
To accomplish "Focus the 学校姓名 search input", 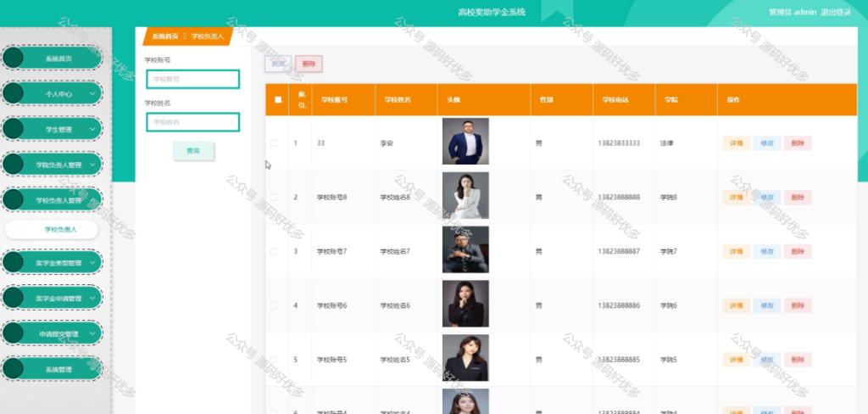I will 192,122.
